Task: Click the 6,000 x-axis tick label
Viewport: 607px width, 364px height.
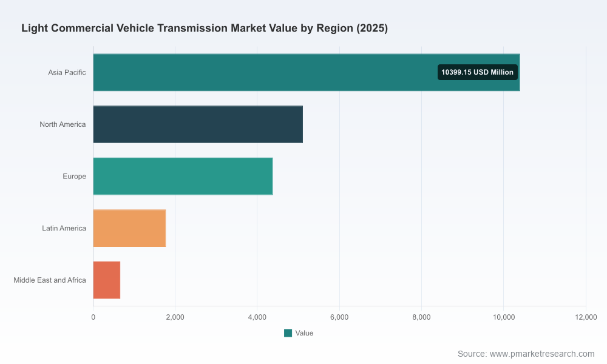Action: tap(339, 317)
